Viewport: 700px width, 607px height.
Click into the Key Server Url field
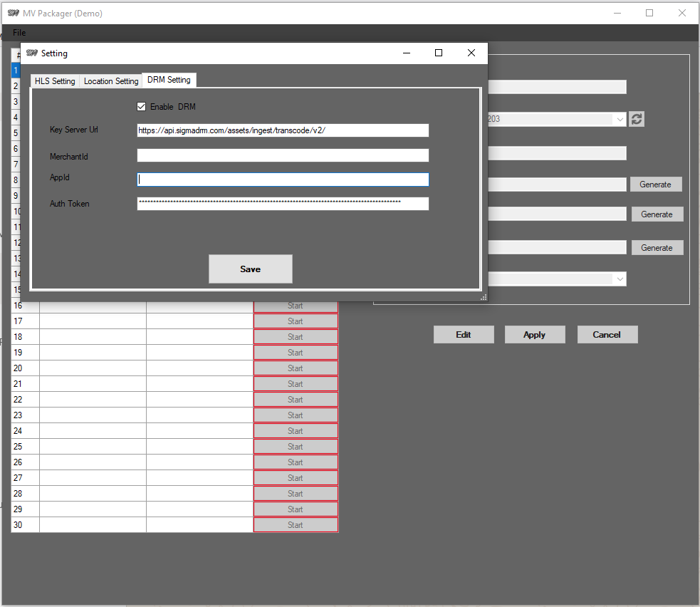coord(283,130)
